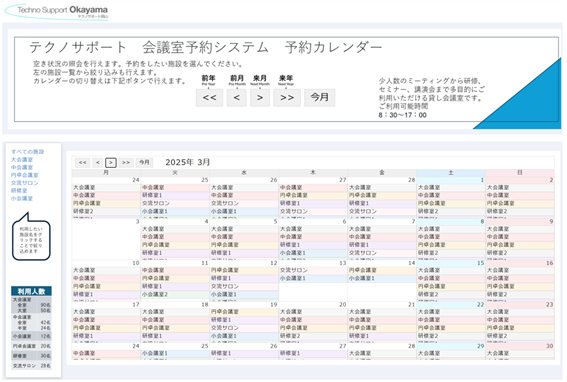The image size is (567, 382).
Task: Select 円卓会議室 entry on day 23
Action: [x=520, y=328]
